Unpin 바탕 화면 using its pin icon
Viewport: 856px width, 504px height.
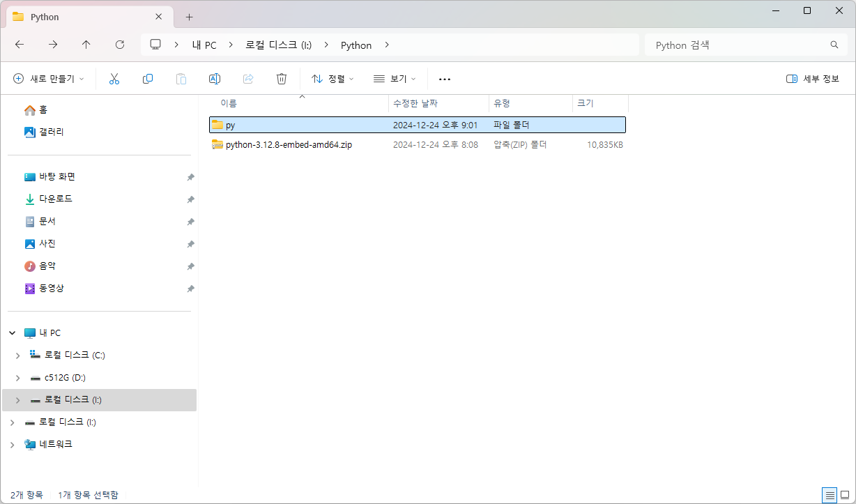(x=190, y=177)
